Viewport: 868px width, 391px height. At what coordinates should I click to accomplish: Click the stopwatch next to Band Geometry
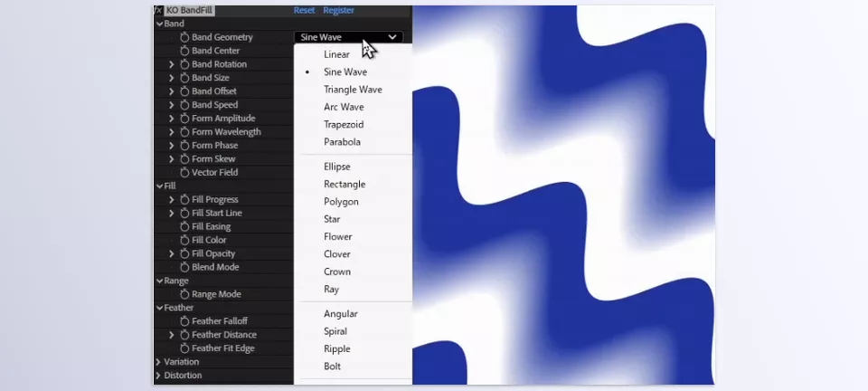pos(184,37)
